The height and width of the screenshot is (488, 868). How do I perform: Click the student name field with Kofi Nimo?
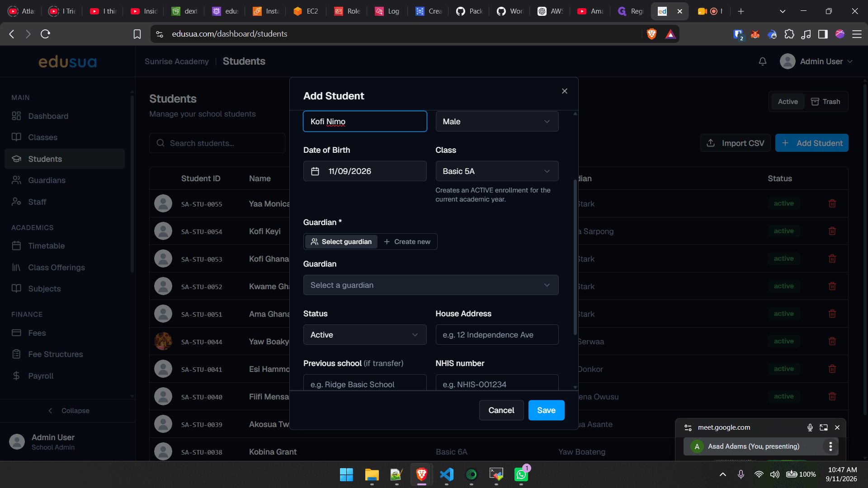[365, 122]
